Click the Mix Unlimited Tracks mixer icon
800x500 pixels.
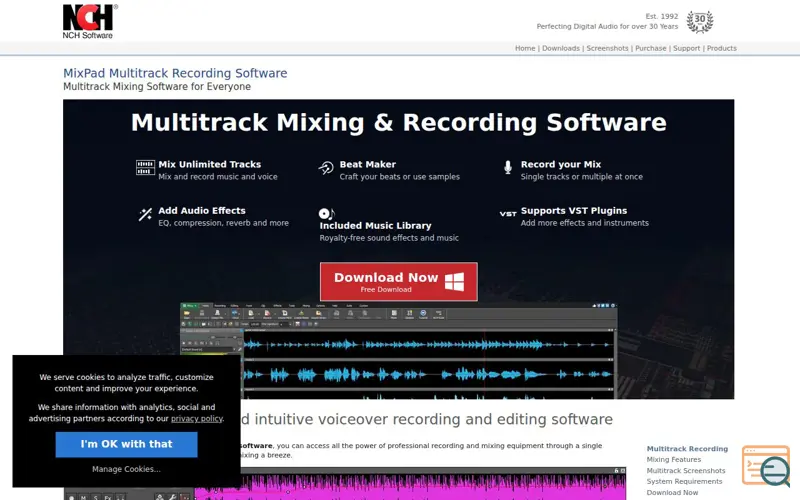145,167
